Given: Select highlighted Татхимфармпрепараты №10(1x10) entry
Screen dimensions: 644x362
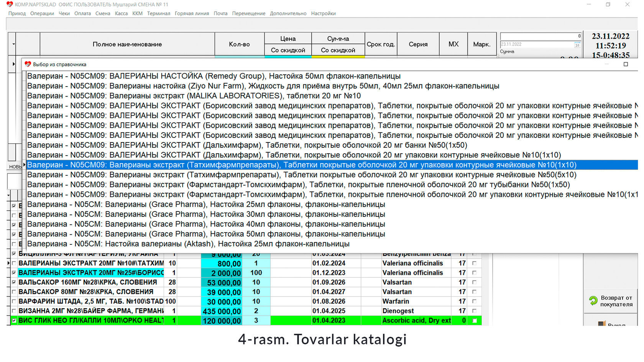Looking at the screenshot, I should click(332, 165).
